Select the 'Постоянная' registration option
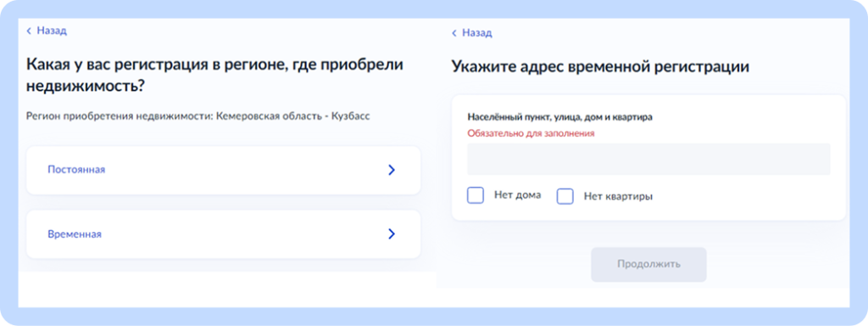The image size is (868, 326). click(x=224, y=170)
